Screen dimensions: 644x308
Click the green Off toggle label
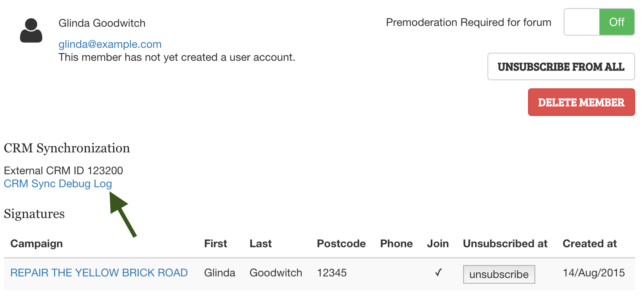click(617, 22)
